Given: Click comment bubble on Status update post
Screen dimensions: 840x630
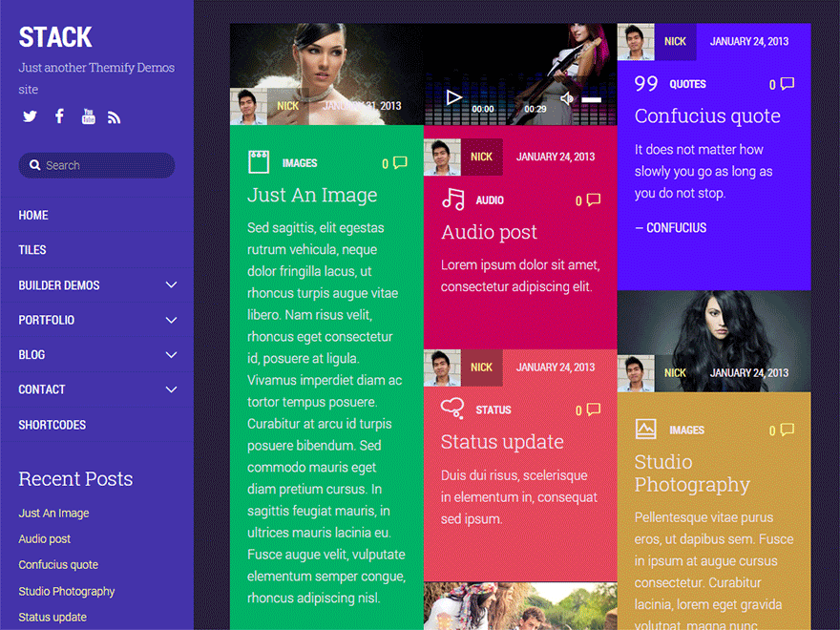Looking at the screenshot, I should point(593,409).
